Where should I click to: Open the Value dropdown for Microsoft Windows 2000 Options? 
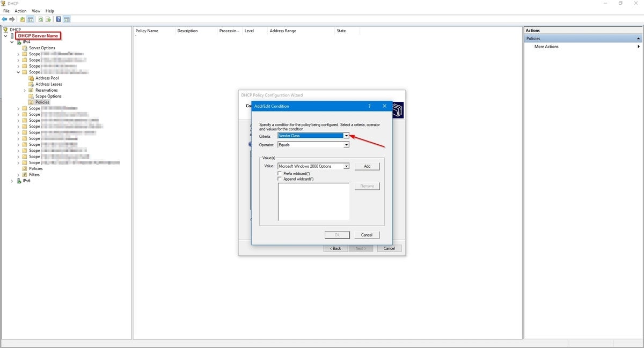346,166
